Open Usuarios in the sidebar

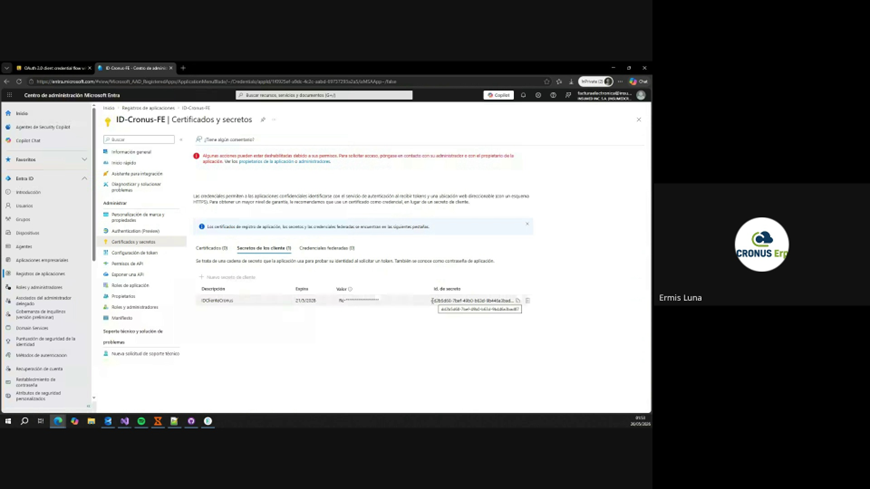24,206
